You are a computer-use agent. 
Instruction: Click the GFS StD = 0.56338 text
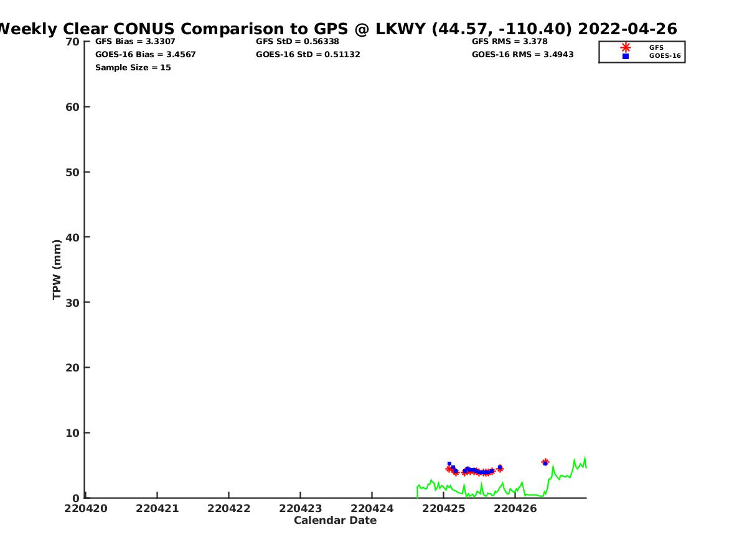pos(298,42)
